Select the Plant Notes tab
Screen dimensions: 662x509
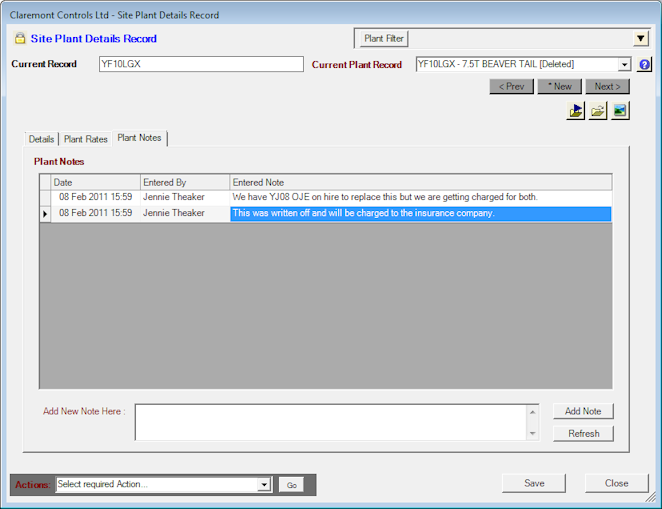[x=139, y=138]
